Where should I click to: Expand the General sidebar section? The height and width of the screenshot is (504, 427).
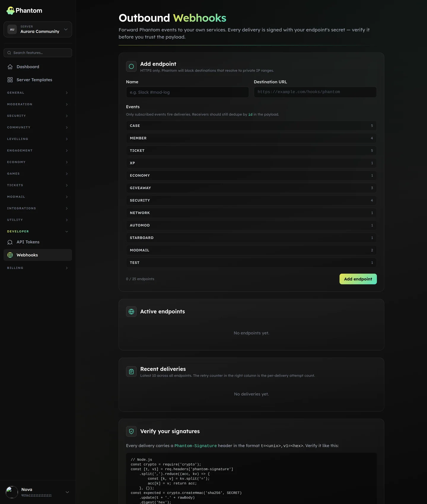pyautogui.click(x=38, y=93)
